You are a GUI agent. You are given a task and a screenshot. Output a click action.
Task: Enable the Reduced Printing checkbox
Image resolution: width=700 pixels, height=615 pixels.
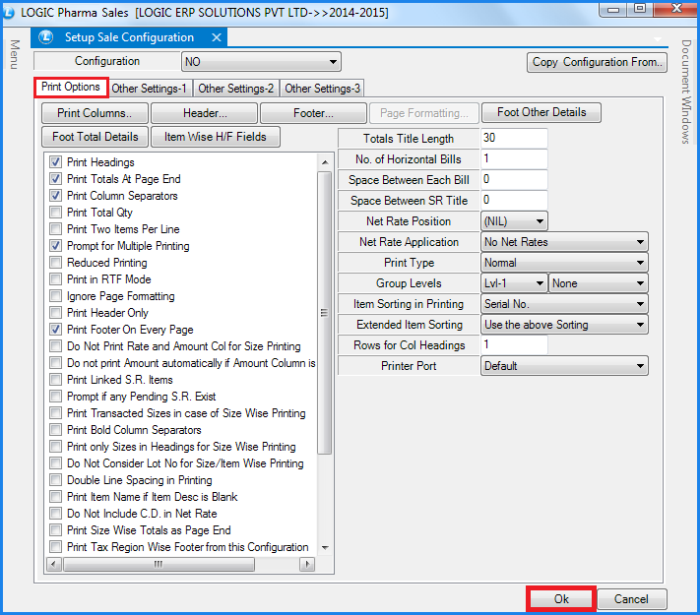tap(56, 263)
